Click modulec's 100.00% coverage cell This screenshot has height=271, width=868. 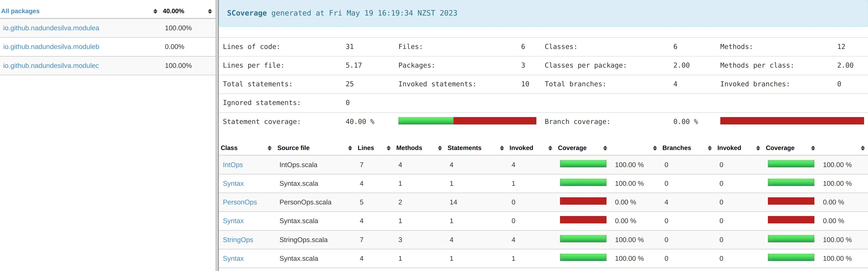click(x=178, y=66)
